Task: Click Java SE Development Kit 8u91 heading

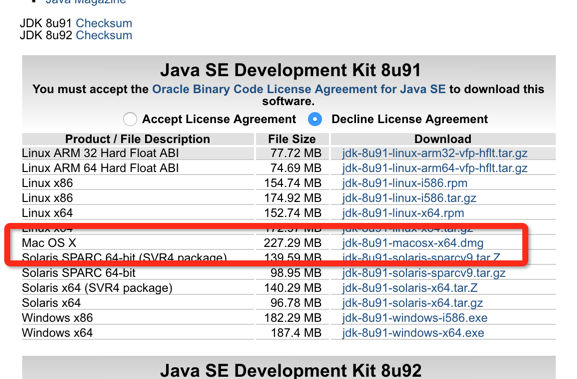Action: tap(290, 70)
